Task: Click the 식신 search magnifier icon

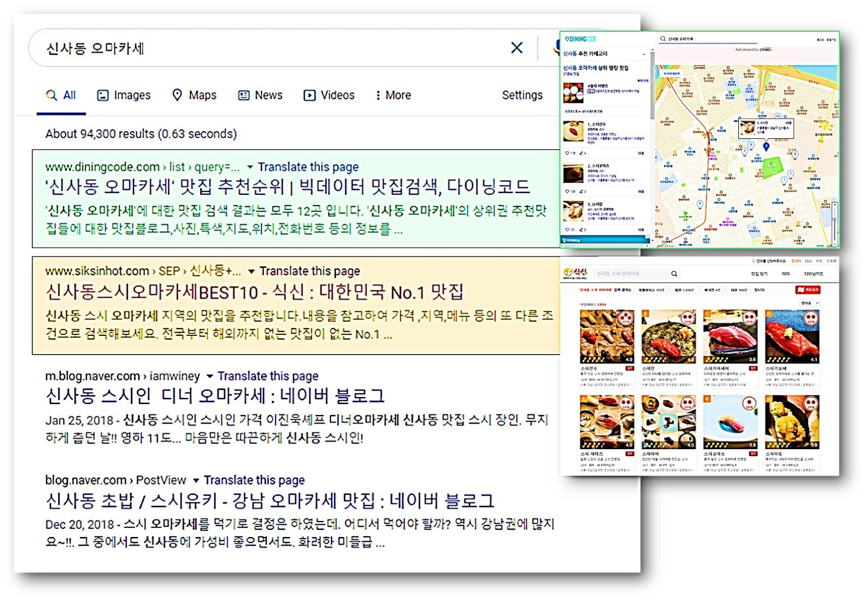Action: [x=674, y=274]
